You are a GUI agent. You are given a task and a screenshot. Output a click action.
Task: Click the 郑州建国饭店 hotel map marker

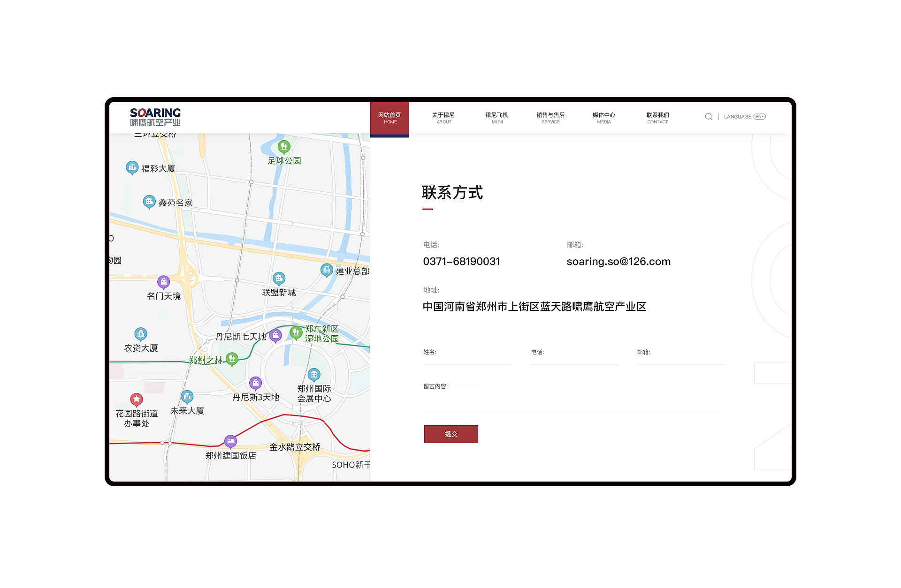tap(230, 441)
